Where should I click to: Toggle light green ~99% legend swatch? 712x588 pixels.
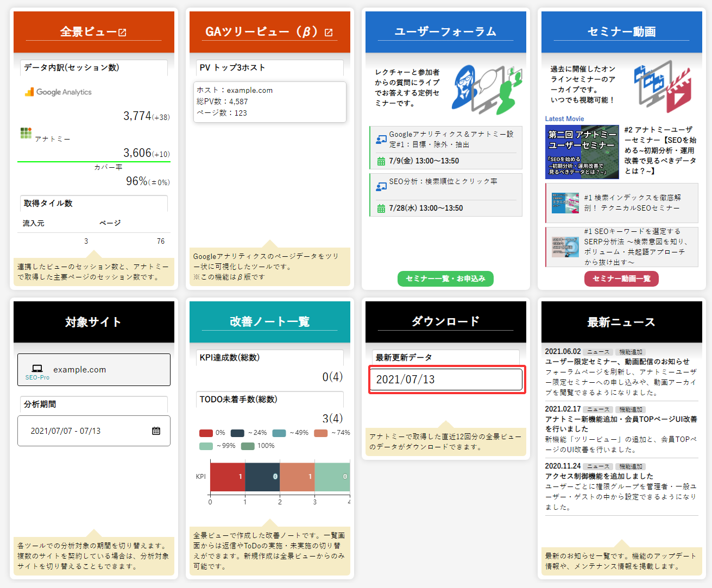206,446
